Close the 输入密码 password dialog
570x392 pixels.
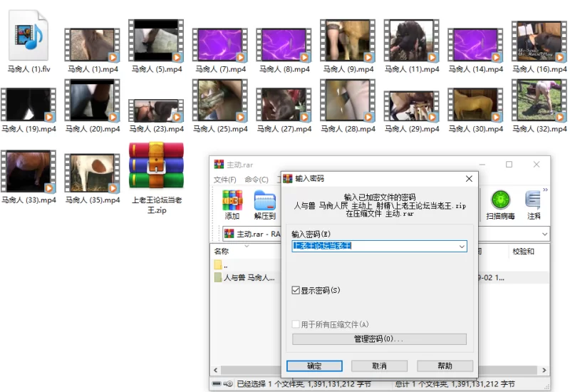click(x=469, y=179)
